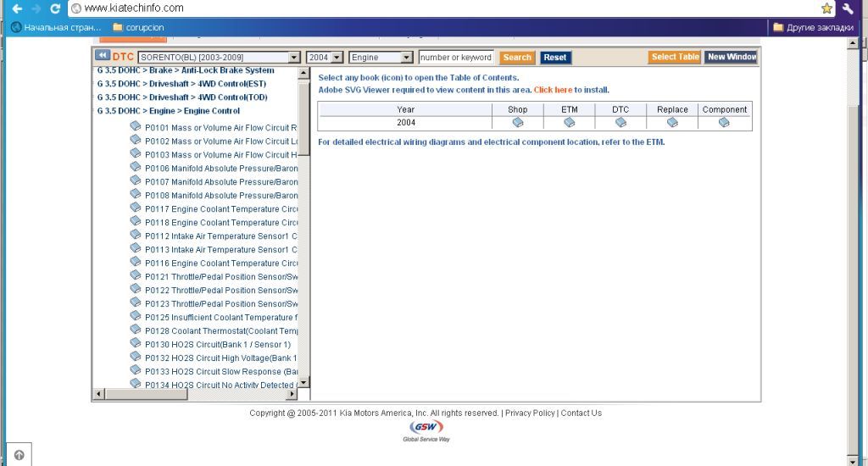Open the corupcion bookmark folder
The width and height of the screenshot is (868, 466).
click(x=140, y=27)
